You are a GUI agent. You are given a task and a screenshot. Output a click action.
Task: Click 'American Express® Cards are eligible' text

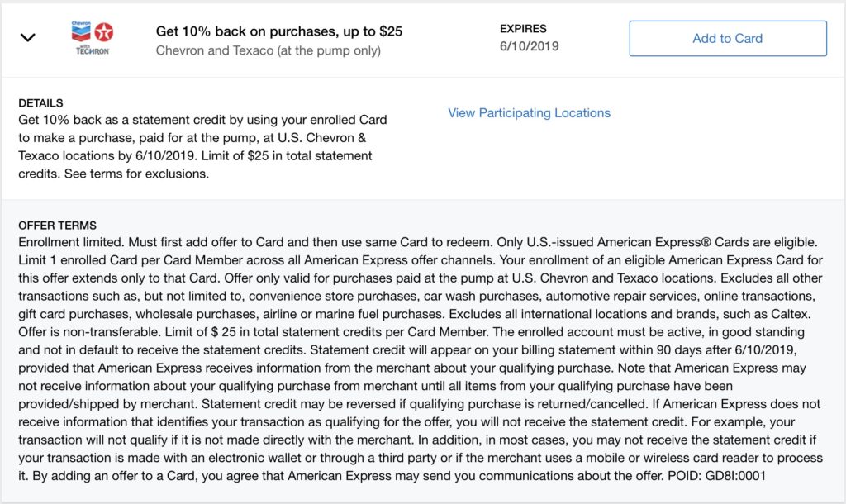click(707, 242)
